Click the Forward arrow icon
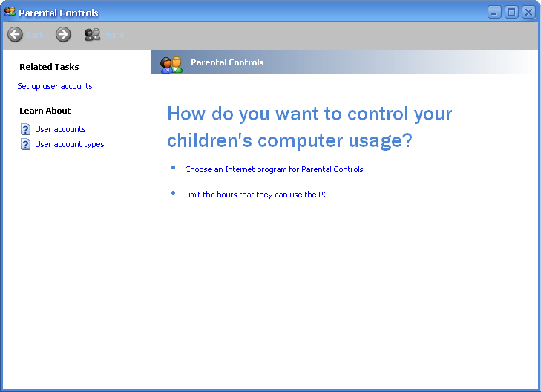Viewport: 541px width, 392px height. pos(63,34)
